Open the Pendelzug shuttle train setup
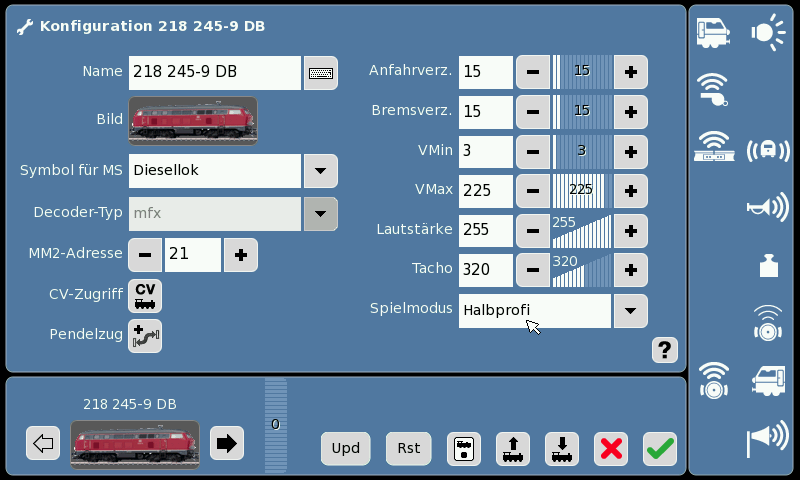Image resolution: width=800 pixels, height=480 pixels. [x=145, y=336]
